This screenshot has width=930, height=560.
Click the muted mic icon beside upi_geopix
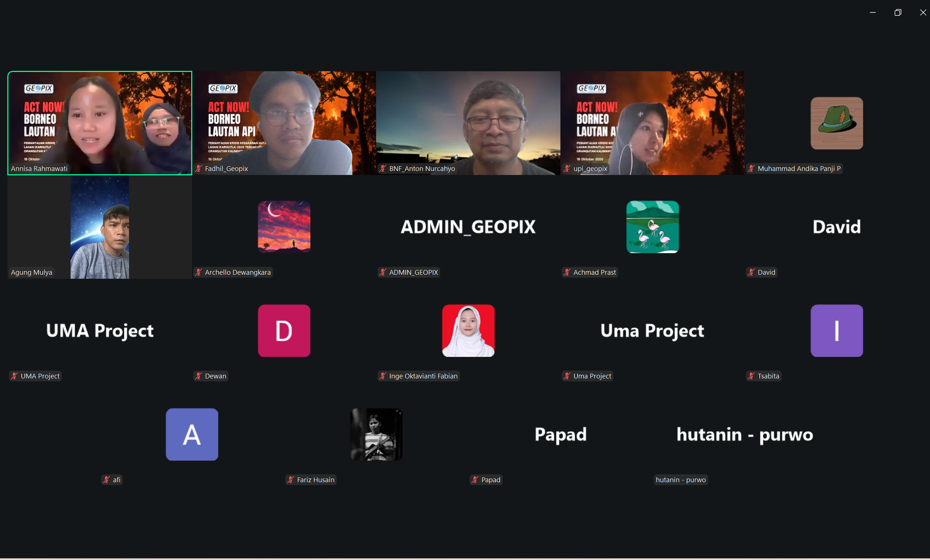[567, 168]
